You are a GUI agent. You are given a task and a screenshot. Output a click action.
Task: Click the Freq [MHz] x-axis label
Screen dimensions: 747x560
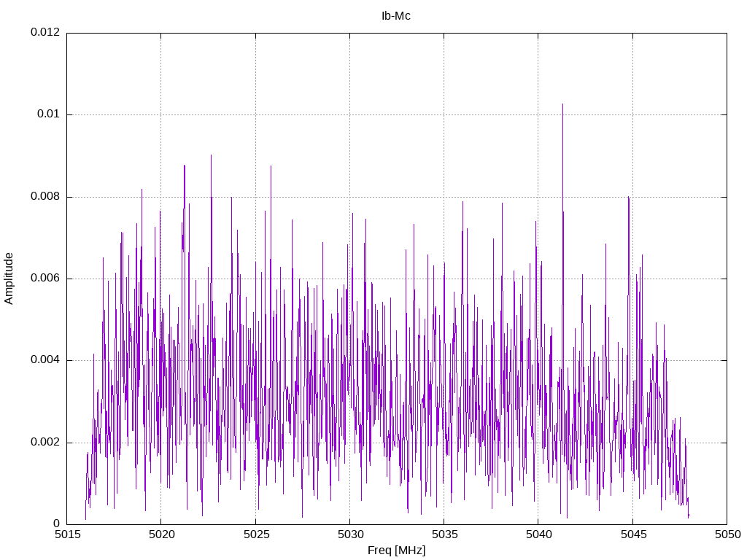pos(396,551)
